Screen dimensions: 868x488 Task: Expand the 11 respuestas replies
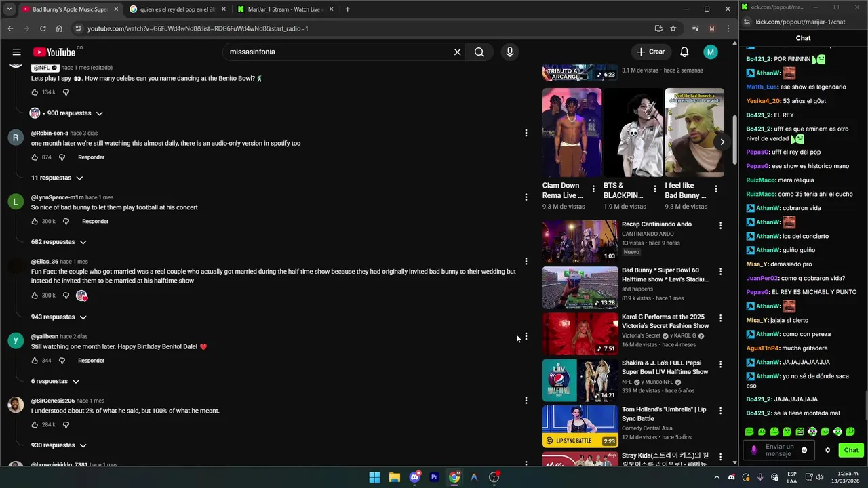point(57,178)
